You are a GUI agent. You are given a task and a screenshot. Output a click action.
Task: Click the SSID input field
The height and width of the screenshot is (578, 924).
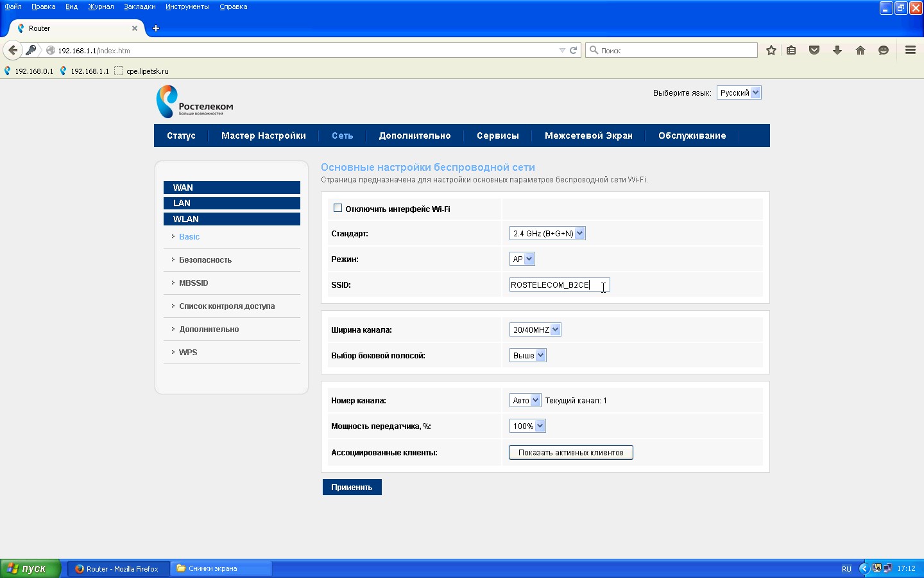tap(560, 285)
